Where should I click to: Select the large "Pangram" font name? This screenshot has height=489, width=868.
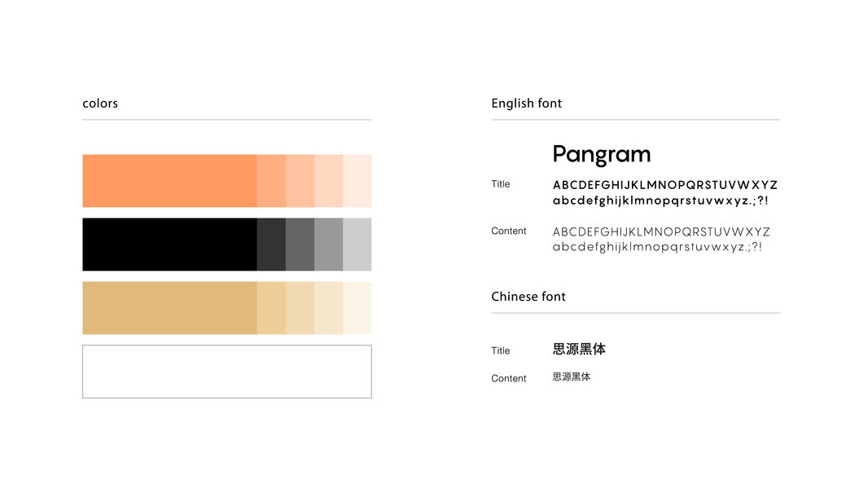click(602, 155)
